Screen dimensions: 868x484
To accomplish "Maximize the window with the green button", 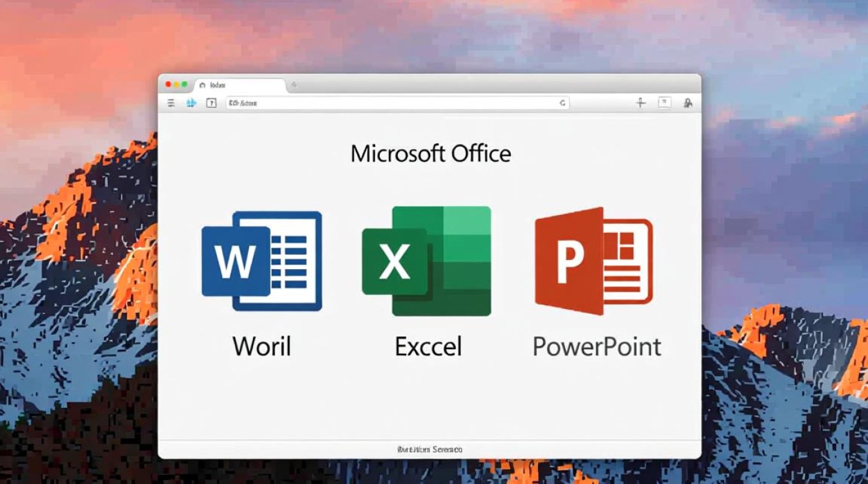I will [x=184, y=85].
